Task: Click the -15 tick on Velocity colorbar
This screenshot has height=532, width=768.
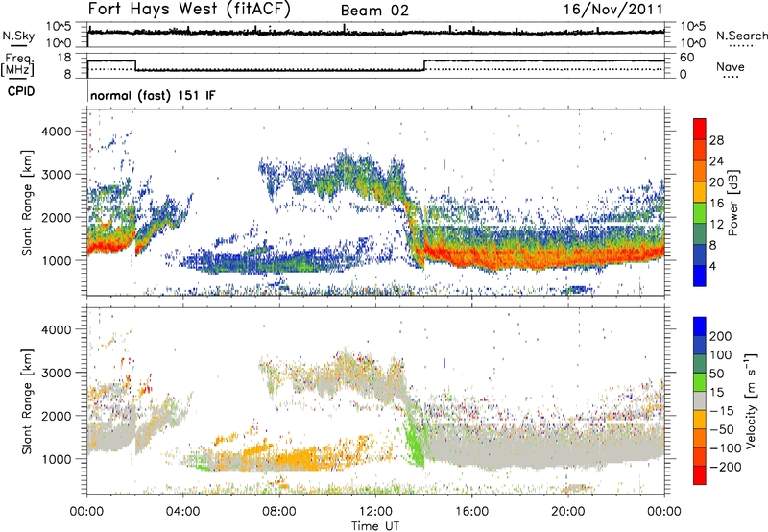Action: pyautogui.click(x=722, y=410)
